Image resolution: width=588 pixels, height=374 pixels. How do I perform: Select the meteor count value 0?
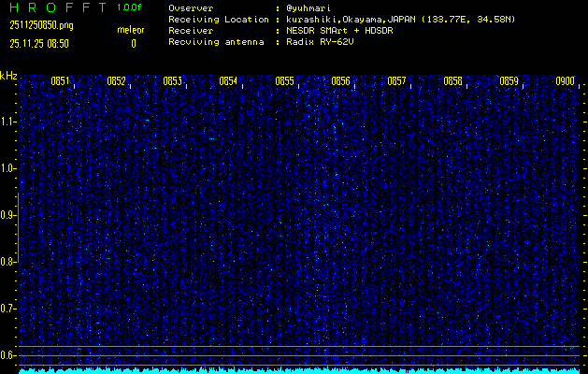point(133,43)
